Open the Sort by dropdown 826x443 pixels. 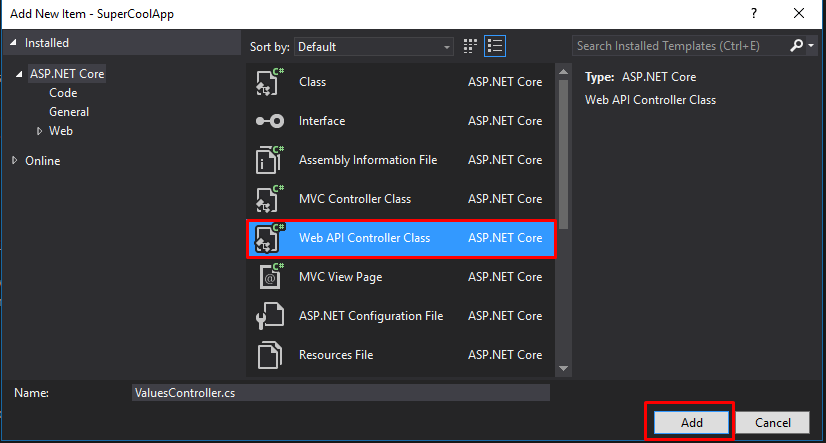point(374,47)
